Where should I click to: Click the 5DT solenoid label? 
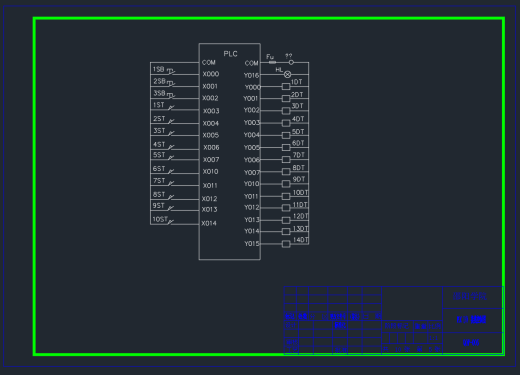pos(298,132)
